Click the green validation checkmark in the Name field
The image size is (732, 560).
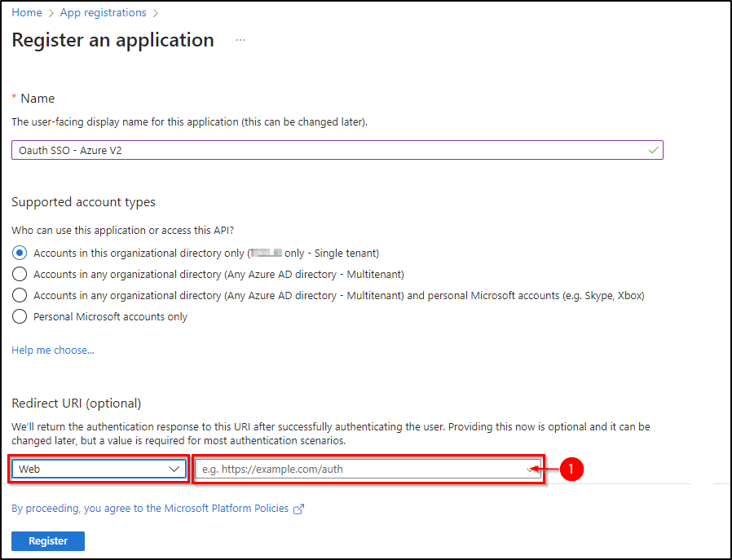coord(652,150)
